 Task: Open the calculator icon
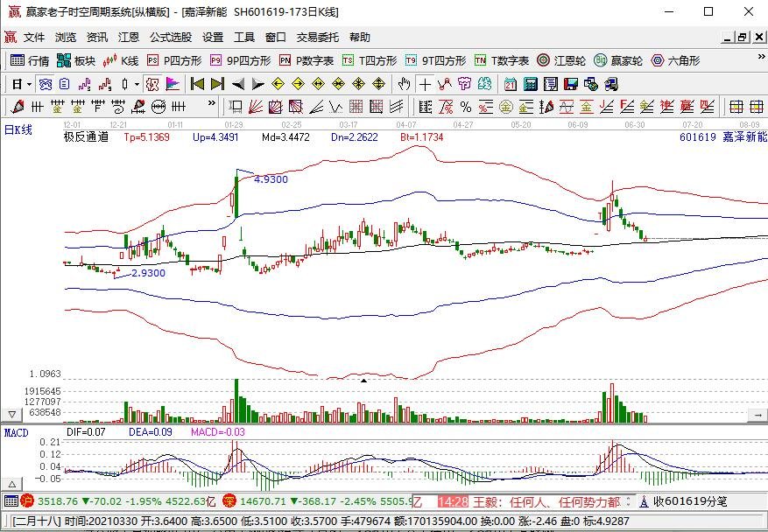pyautogui.click(x=531, y=84)
